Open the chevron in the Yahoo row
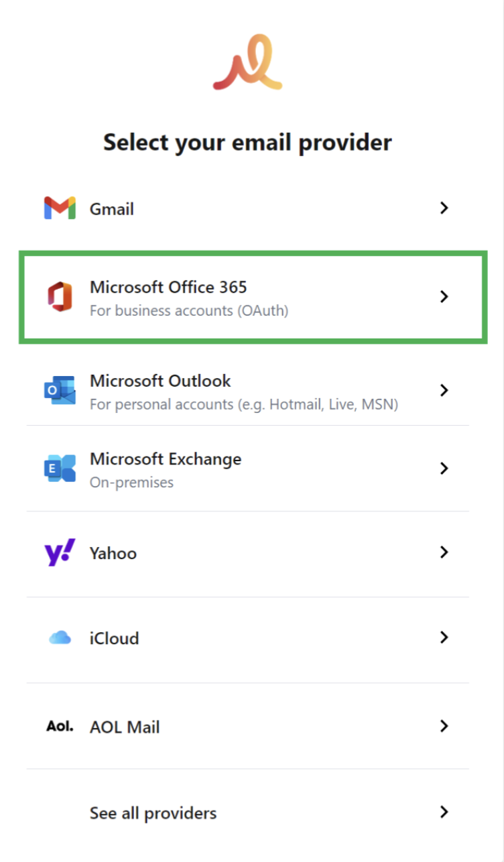The width and height of the screenshot is (504, 862). tap(444, 552)
